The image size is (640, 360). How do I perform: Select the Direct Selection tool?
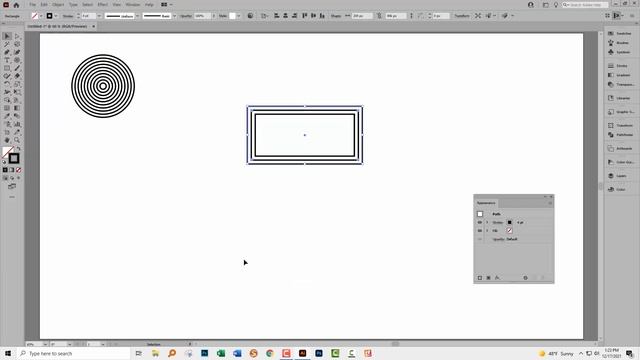(17, 36)
